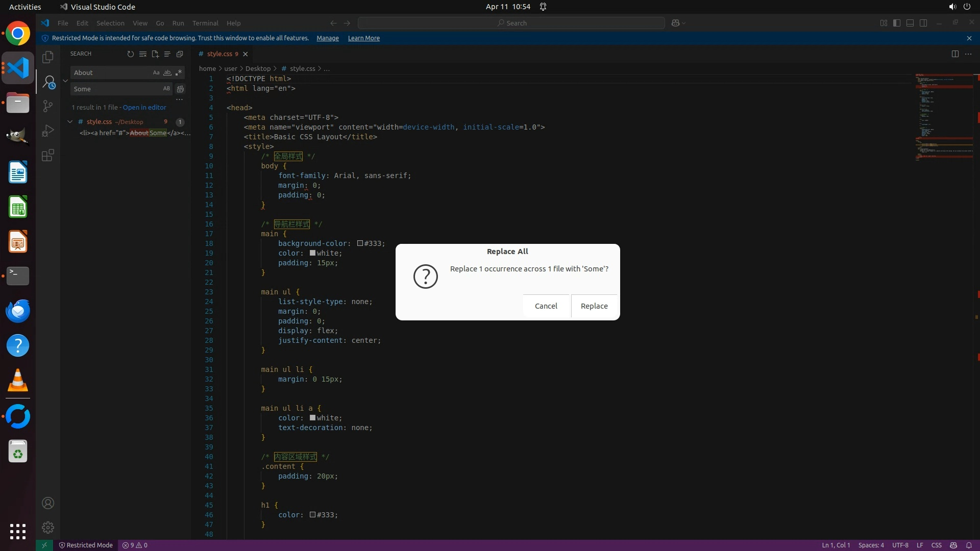Collapse the replace field toggle chevron

[x=65, y=81]
